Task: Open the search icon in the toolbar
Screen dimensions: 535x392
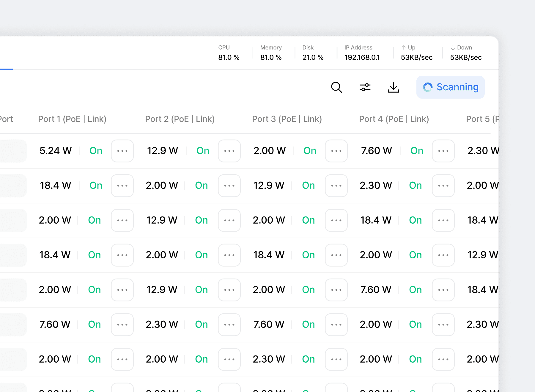Action: click(x=336, y=87)
